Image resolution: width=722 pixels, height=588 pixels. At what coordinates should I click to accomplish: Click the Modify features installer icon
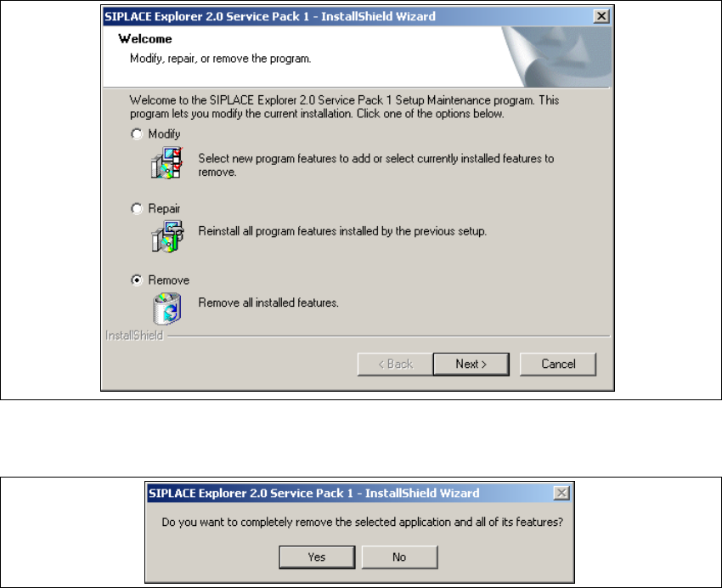[x=166, y=163]
